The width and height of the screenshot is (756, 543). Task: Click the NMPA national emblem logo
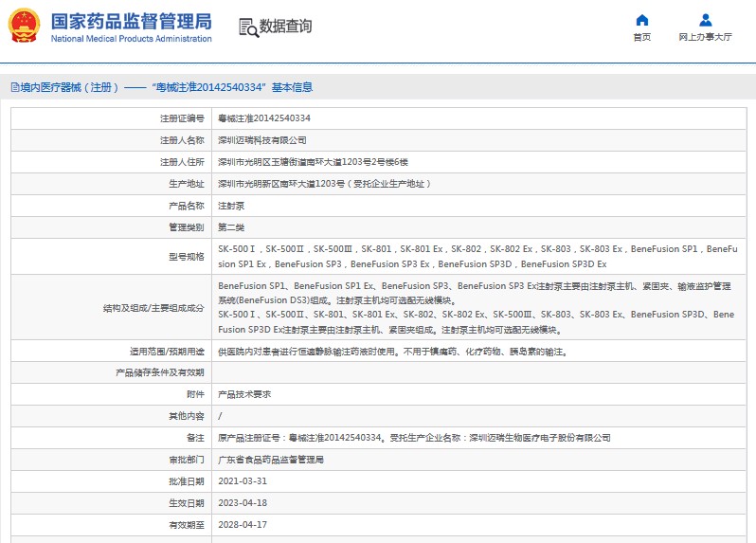pos(25,27)
